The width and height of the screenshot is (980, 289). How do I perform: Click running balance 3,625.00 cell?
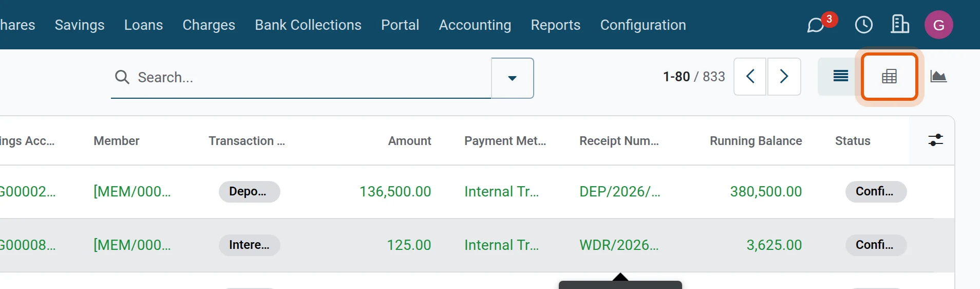[x=774, y=245]
